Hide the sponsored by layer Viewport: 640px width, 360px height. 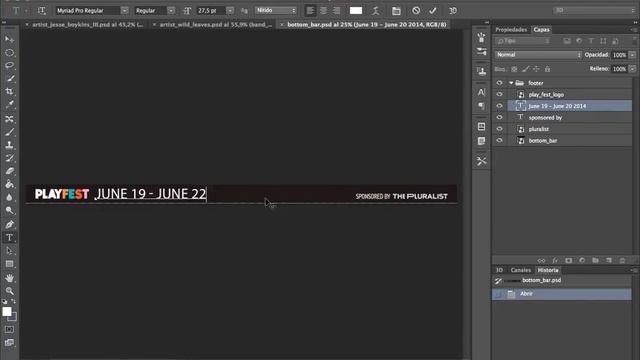click(499, 117)
